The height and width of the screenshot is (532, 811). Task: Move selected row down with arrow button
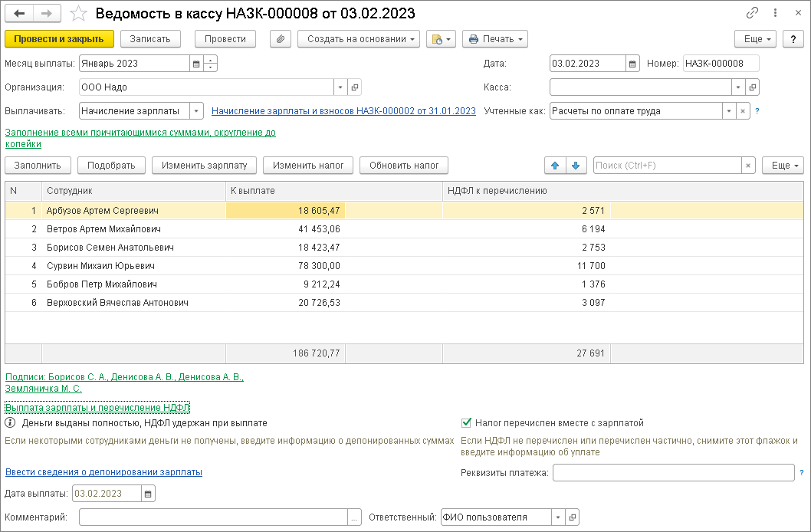click(576, 166)
